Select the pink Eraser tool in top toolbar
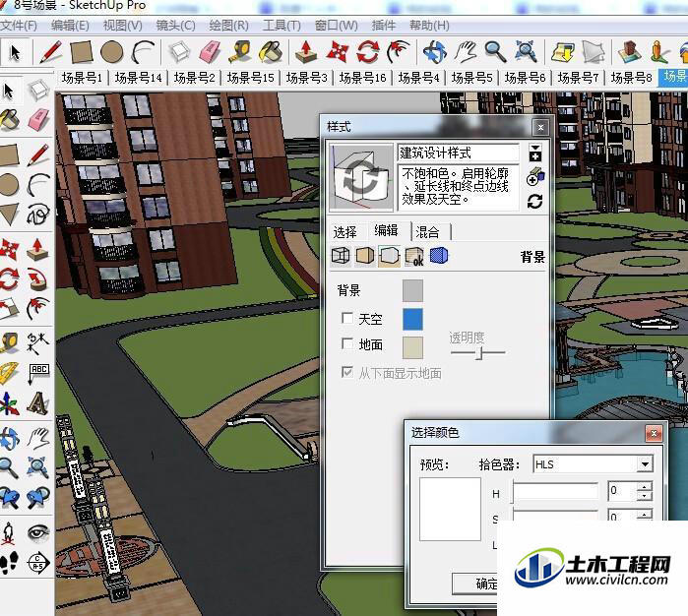688x616 pixels. [211, 52]
